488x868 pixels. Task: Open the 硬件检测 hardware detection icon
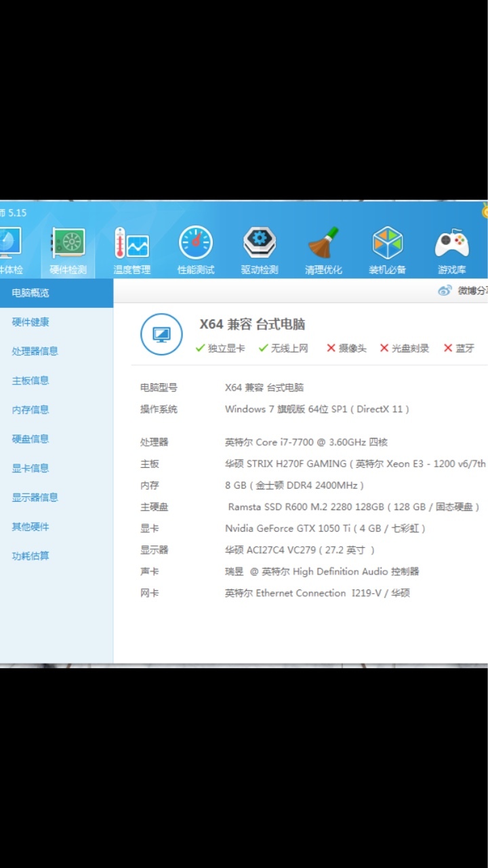click(68, 243)
